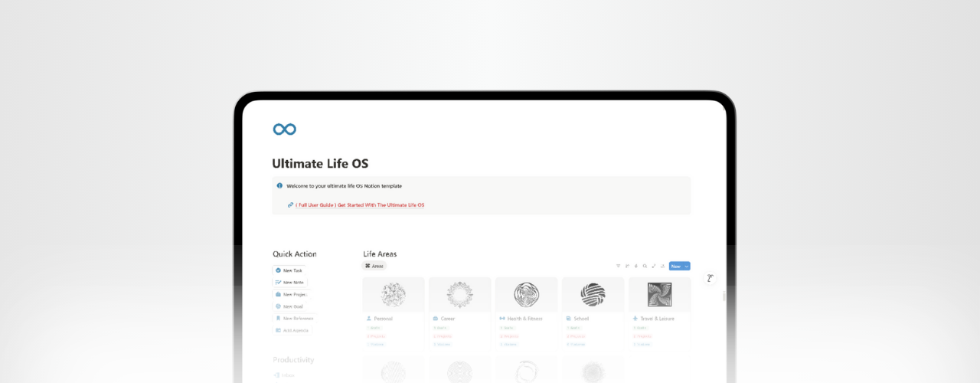
Task: Click the info icon in welcome callout
Action: (279, 185)
